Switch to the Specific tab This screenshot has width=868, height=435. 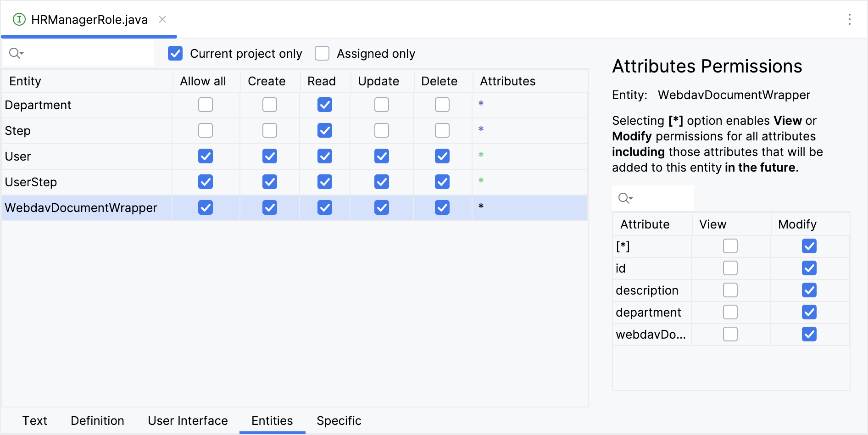tap(339, 420)
